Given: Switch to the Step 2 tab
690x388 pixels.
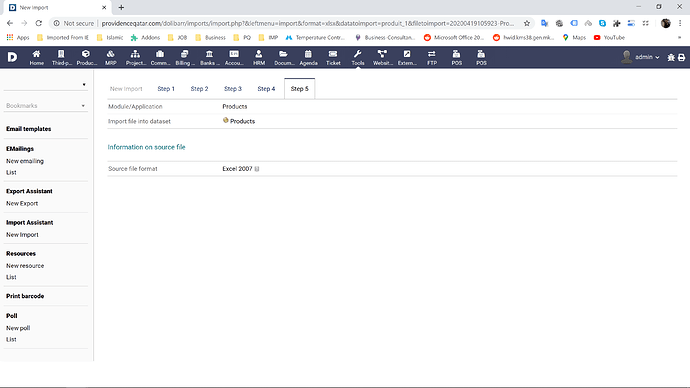Looking at the screenshot, I should [x=199, y=89].
